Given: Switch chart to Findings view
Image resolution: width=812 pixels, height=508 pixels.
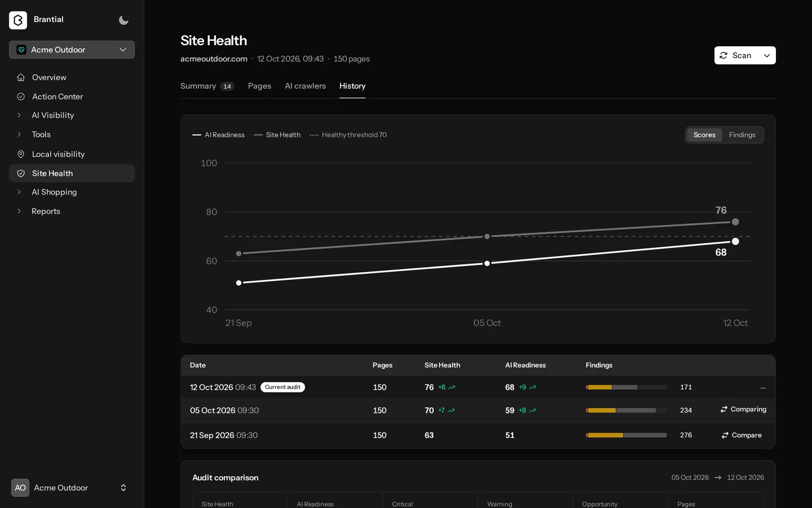Looking at the screenshot, I should point(742,135).
